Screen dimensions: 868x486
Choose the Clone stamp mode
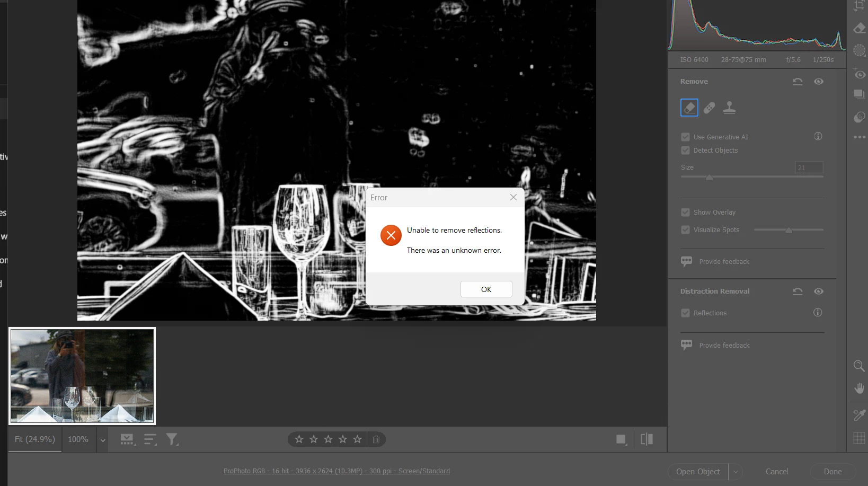click(x=729, y=108)
